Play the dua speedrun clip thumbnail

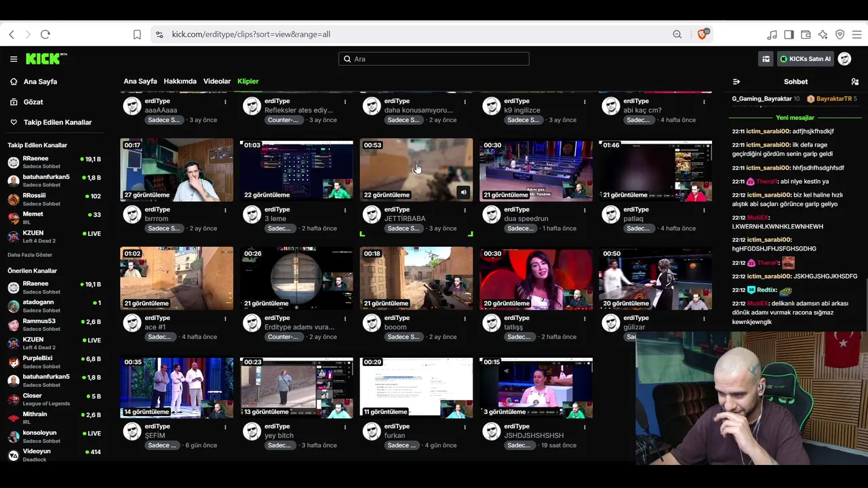pyautogui.click(x=536, y=170)
